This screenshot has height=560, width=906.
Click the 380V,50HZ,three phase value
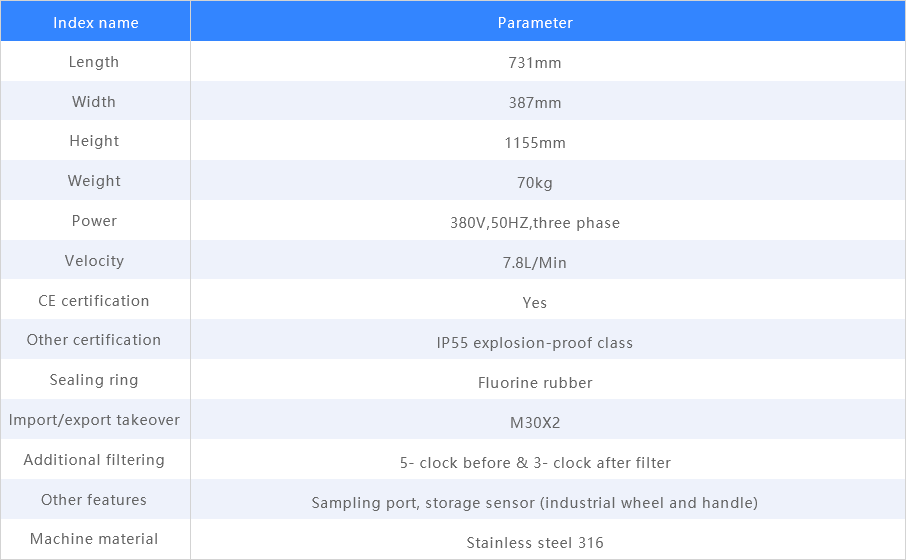tap(535, 223)
